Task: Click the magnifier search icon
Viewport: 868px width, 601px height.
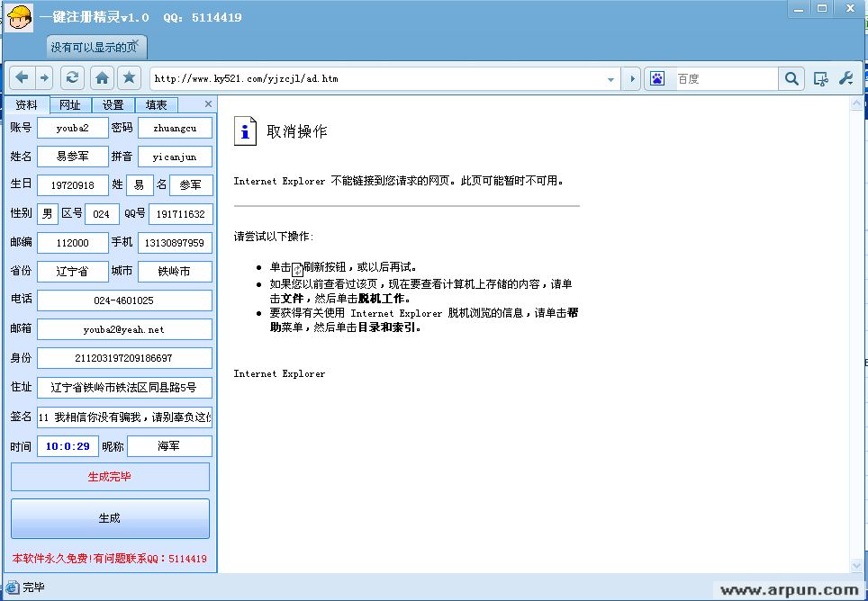Action: [x=791, y=79]
